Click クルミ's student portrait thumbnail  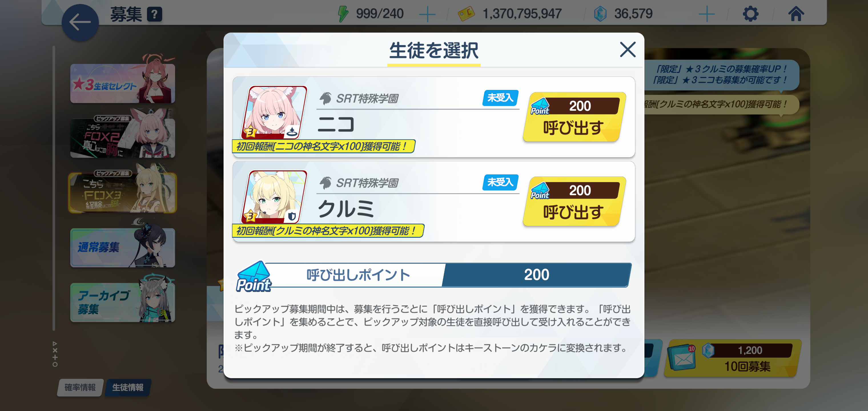274,197
